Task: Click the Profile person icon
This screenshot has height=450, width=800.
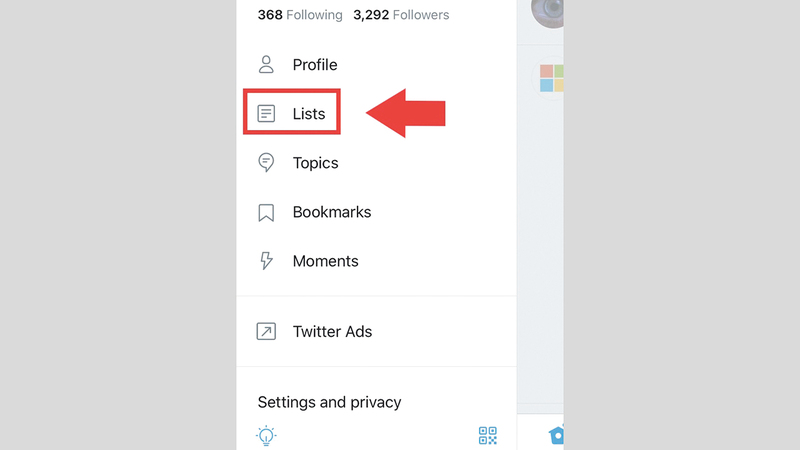Action: point(266,65)
